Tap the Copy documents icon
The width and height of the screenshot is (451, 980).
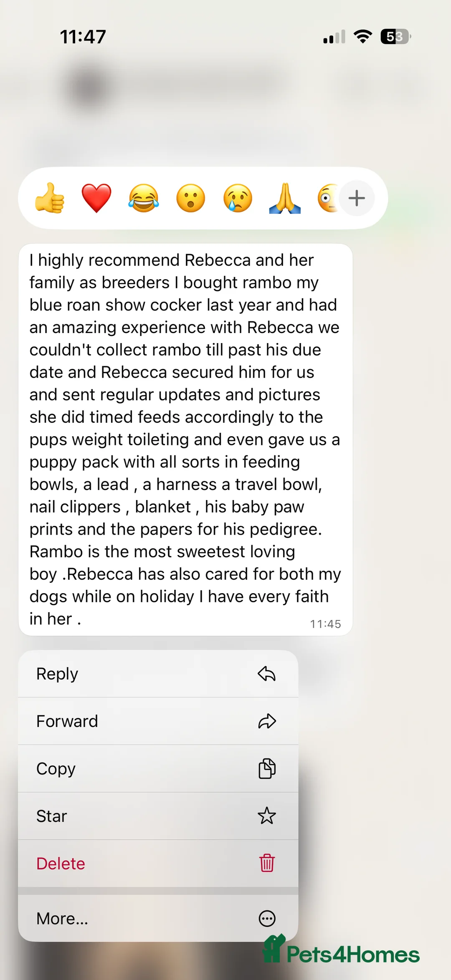pyautogui.click(x=267, y=768)
